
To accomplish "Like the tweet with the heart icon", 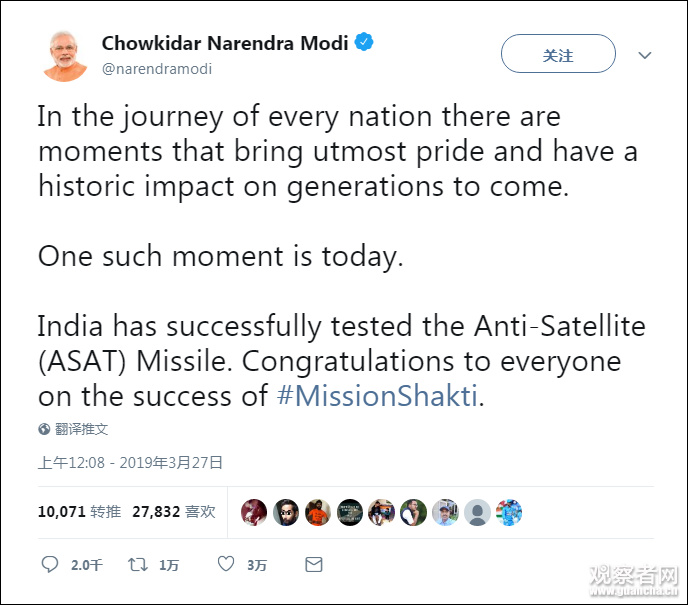I will pyautogui.click(x=226, y=565).
